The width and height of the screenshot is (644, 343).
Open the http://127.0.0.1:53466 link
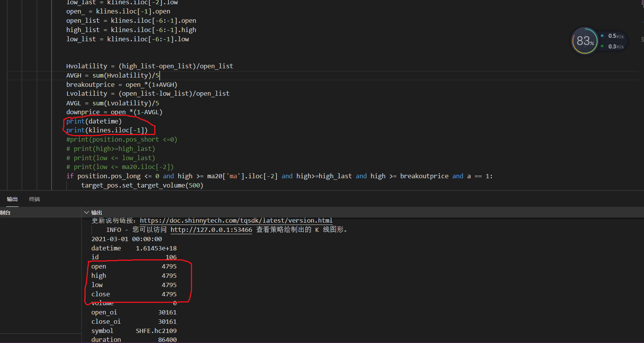[x=211, y=230]
